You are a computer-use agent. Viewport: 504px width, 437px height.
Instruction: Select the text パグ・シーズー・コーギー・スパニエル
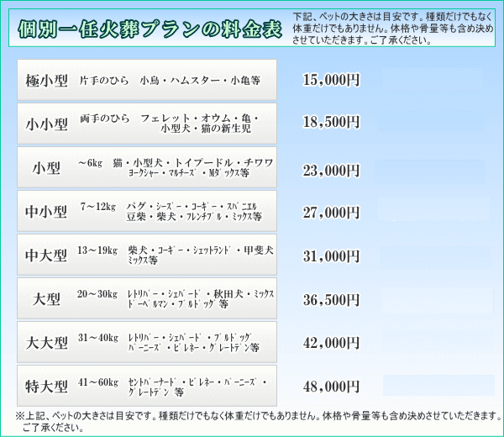192,207
